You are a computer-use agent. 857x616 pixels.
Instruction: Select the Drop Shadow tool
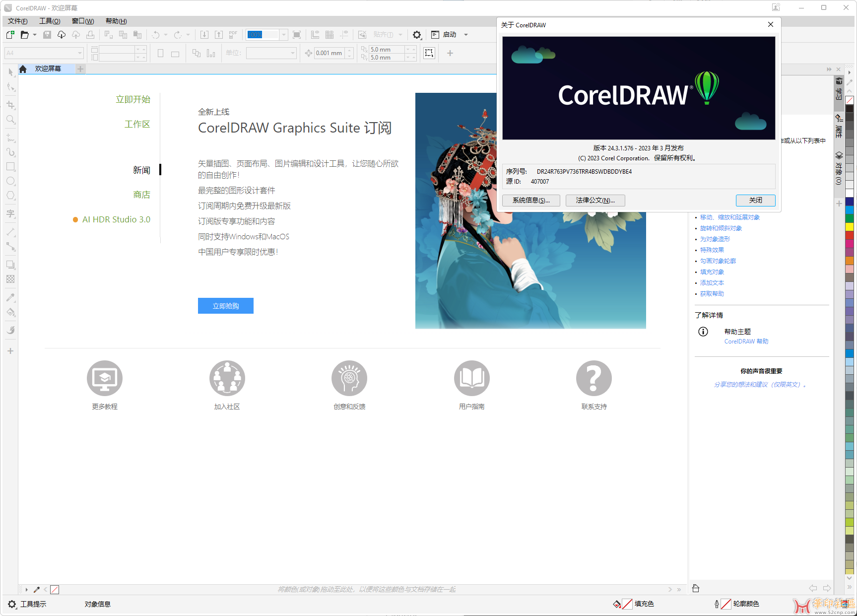coord(10,265)
